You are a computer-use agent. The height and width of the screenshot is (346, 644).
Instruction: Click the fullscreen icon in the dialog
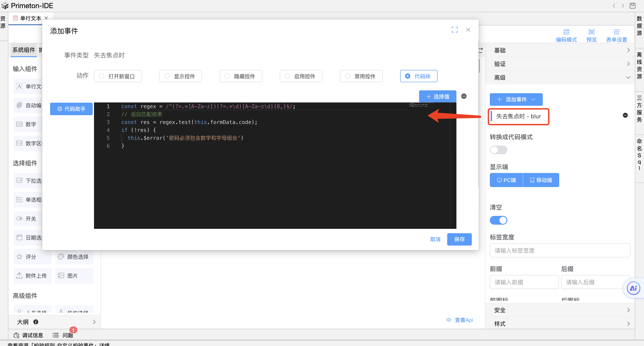coord(454,30)
